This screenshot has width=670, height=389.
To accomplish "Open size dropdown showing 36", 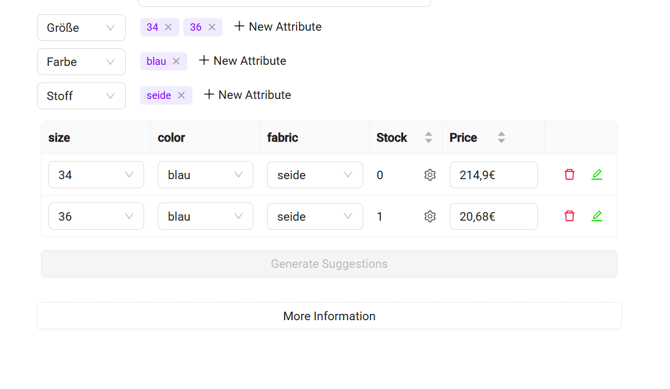I will (96, 216).
